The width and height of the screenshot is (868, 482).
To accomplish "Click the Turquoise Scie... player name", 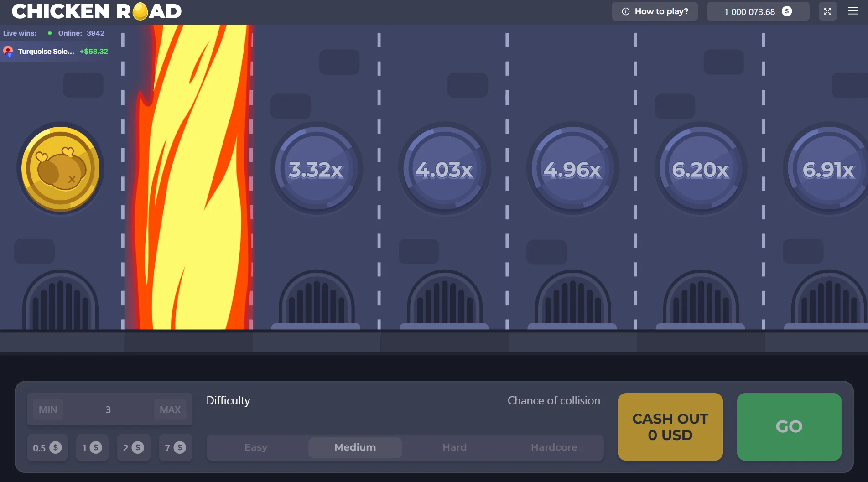I will (46, 52).
